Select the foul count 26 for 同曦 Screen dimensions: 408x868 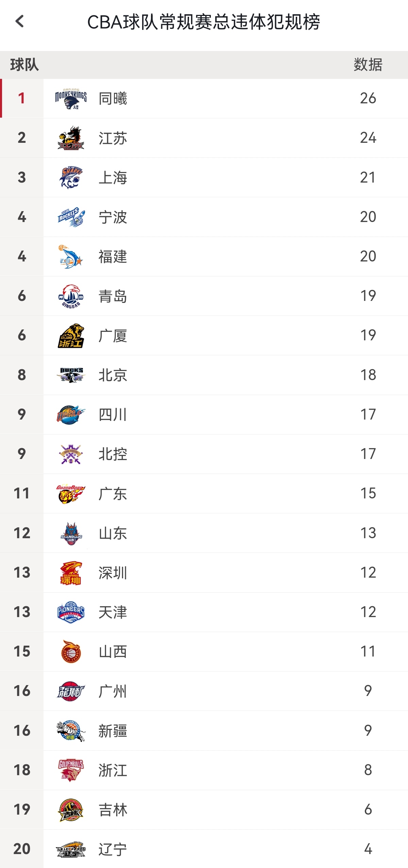click(x=368, y=98)
